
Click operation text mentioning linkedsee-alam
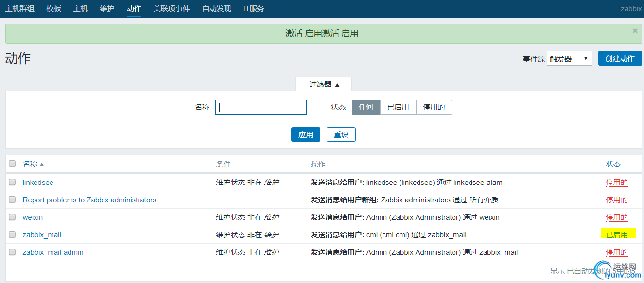406,183
